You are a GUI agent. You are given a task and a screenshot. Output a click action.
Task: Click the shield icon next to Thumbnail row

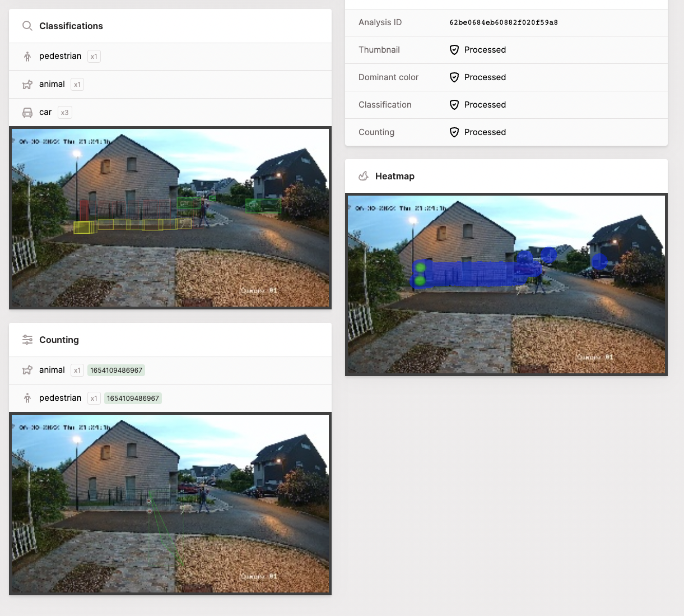(x=454, y=49)
